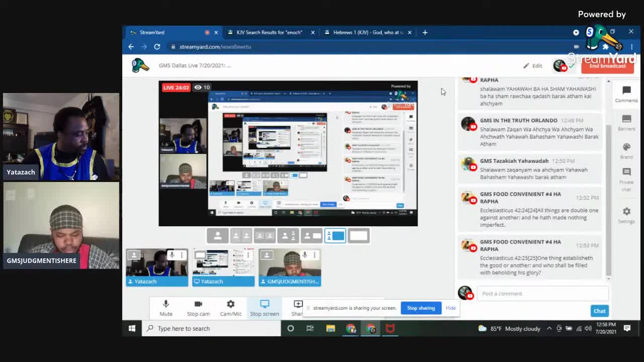Toggle mic on GMSJUDGMENTISH thumbnail

[x=305, y=255]
